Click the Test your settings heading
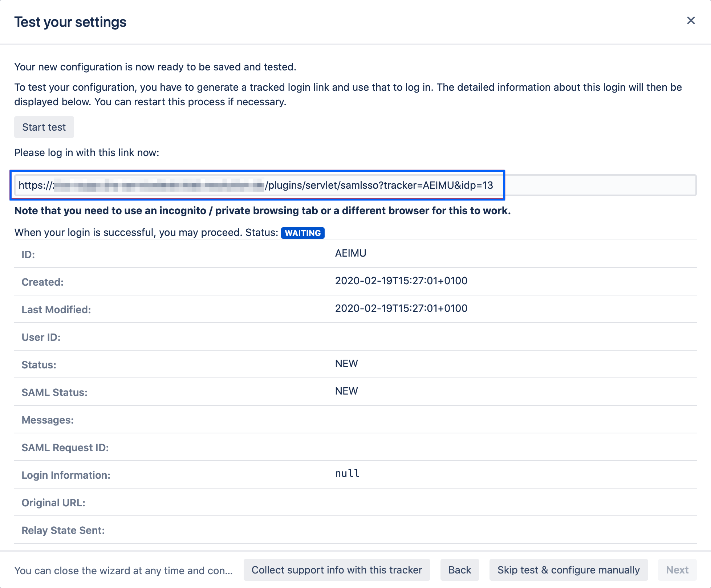The image size is (711, 588). (70, 22)
